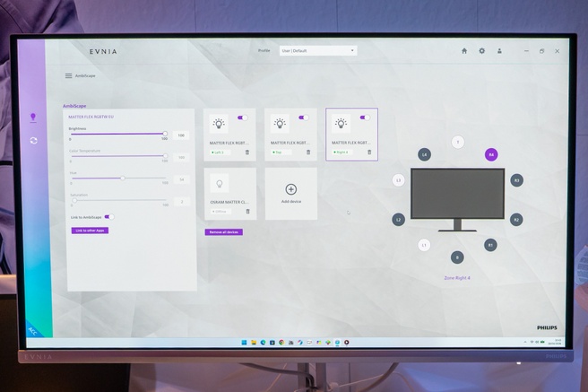This screenshot has width=588, height=392.
Task: Click the MATTER FLEX RGBTW EU heading
Action: 91,117
